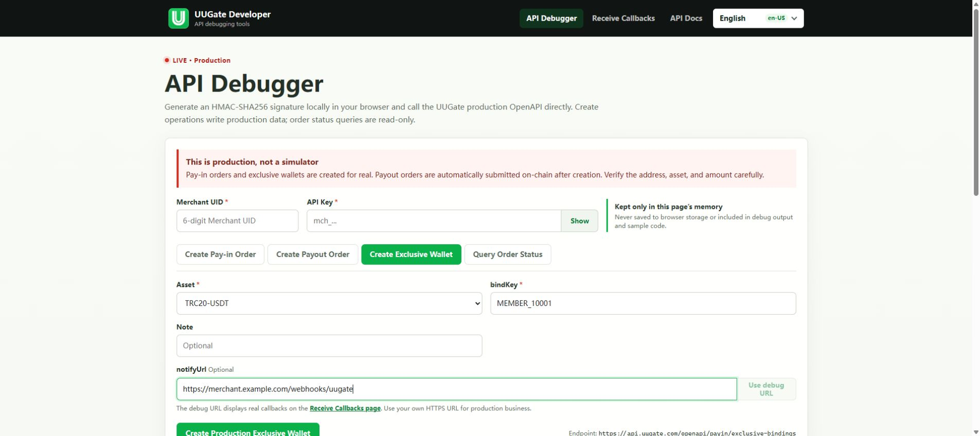Show the hidden API Key
Screen dimensions: 980x436
[x=579, y=221]
